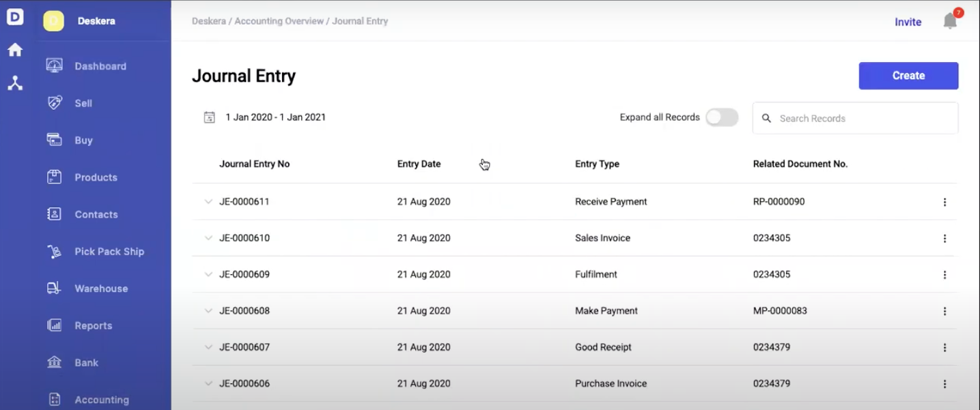Open the organization hierarchy icon
980x410 pixels.
(x=15, y=83)
